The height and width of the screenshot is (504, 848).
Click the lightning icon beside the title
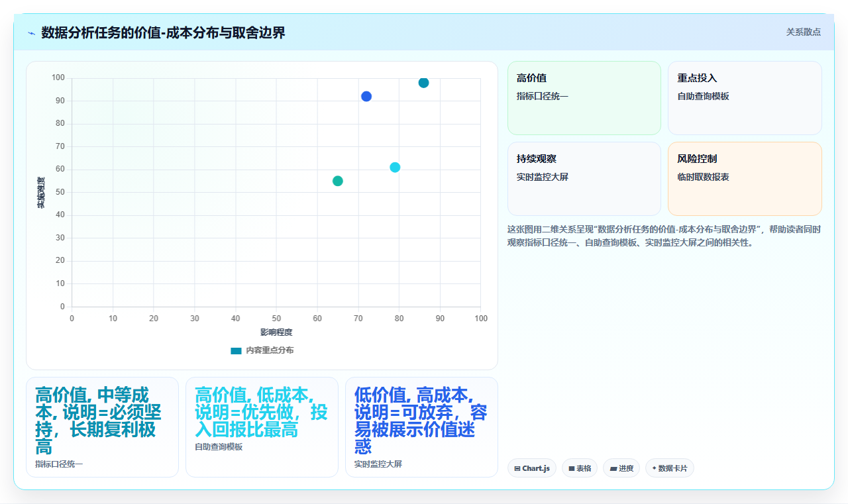[x=31, y=33]
